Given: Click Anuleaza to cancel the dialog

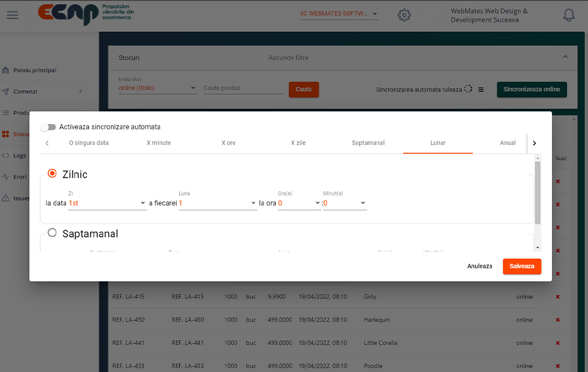Looking at the screenshot, I should (x=480, y=266).
